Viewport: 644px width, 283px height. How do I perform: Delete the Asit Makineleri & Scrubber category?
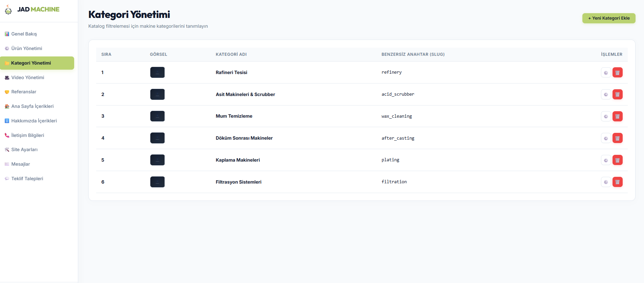click(617, 94)
